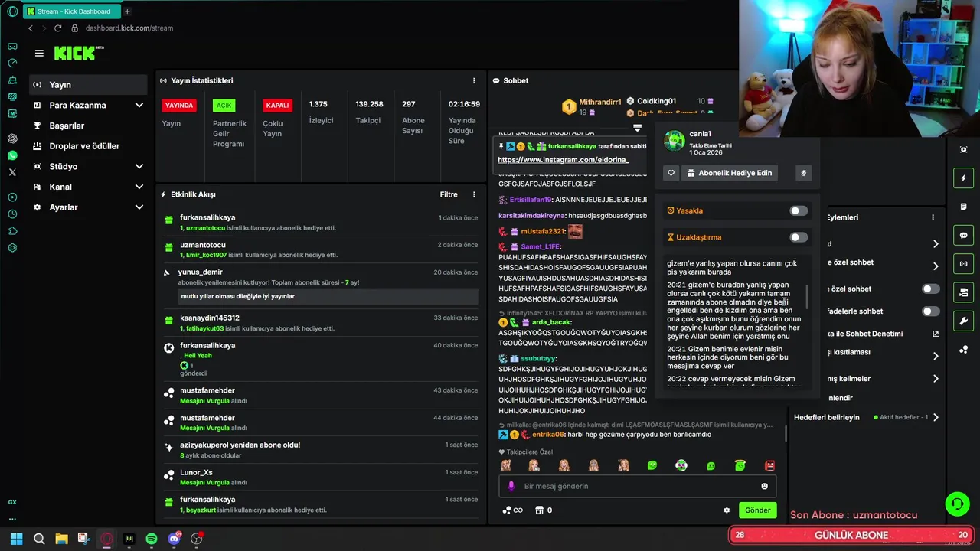
Task: Open the pinned instagram.com/eldorina_ link
Action: click(563, 160)
